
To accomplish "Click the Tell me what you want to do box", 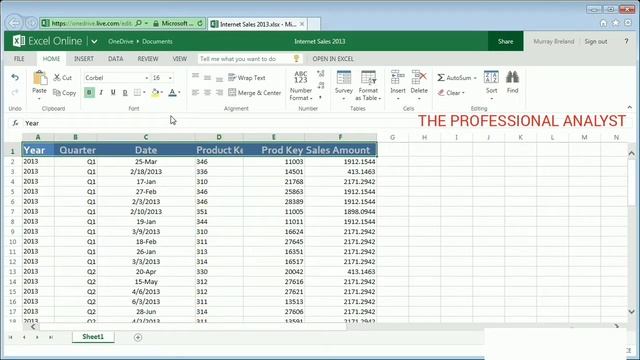I will [x=250, y=59].
